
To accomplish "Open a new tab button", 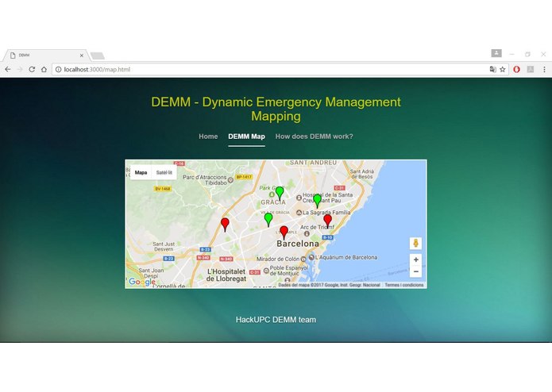I will (x=98, y=56).
